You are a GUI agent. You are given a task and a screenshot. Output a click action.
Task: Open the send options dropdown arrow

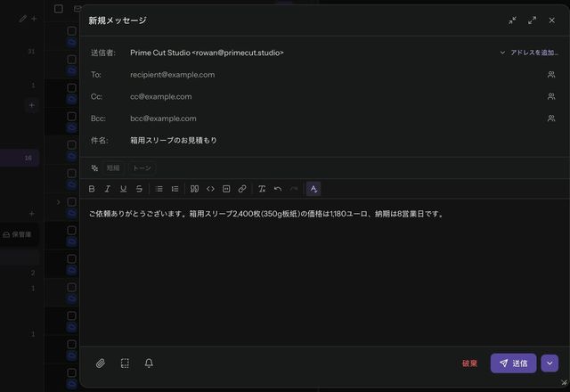click(x=550, y=363)
